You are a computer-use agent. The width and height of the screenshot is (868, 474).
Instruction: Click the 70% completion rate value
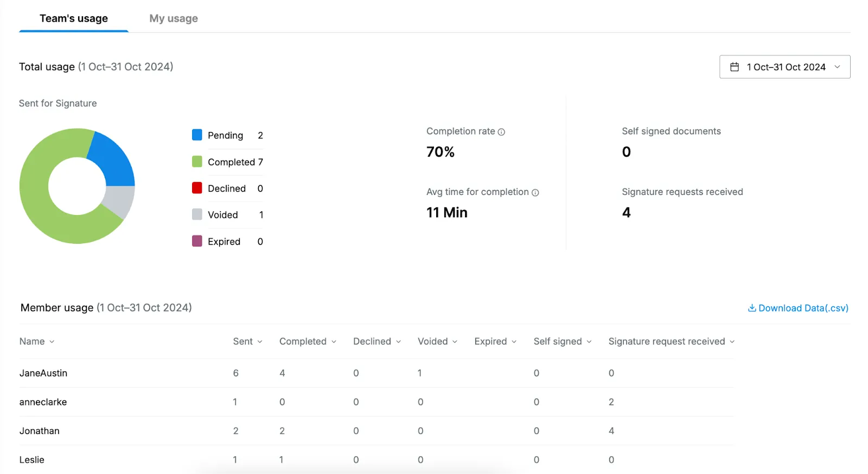441,152
